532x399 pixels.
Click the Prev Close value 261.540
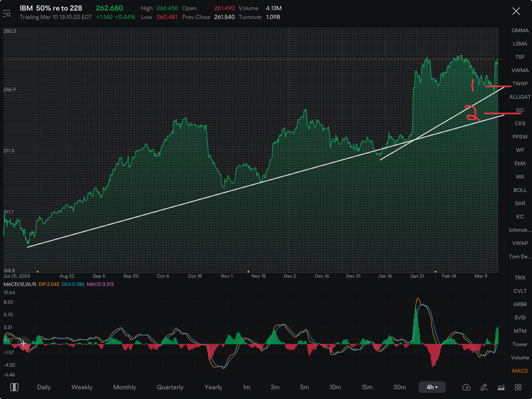[x=224, y=17]
